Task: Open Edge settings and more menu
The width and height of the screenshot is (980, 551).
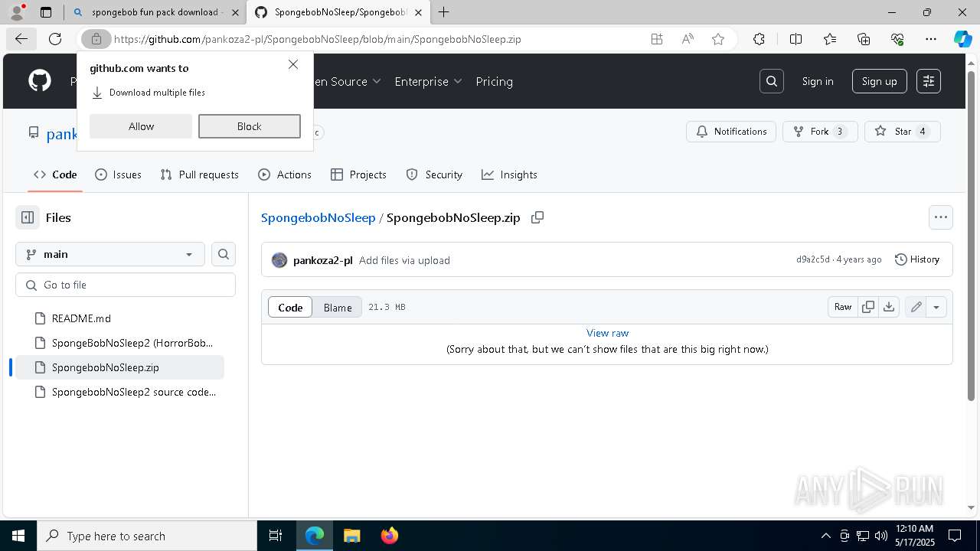Action: [x=931, y=39]
